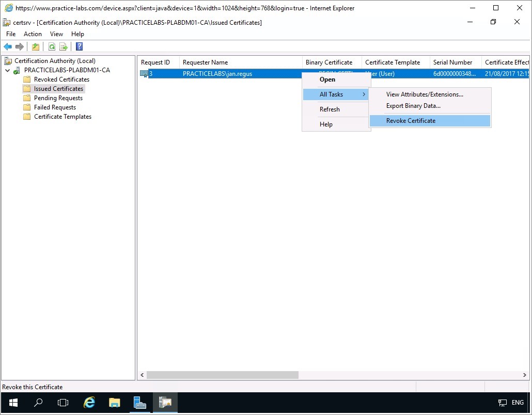Screen dimensions: 532x415
Task: Click the Forward arrow toolbar icon
Action: click(20, 47)
